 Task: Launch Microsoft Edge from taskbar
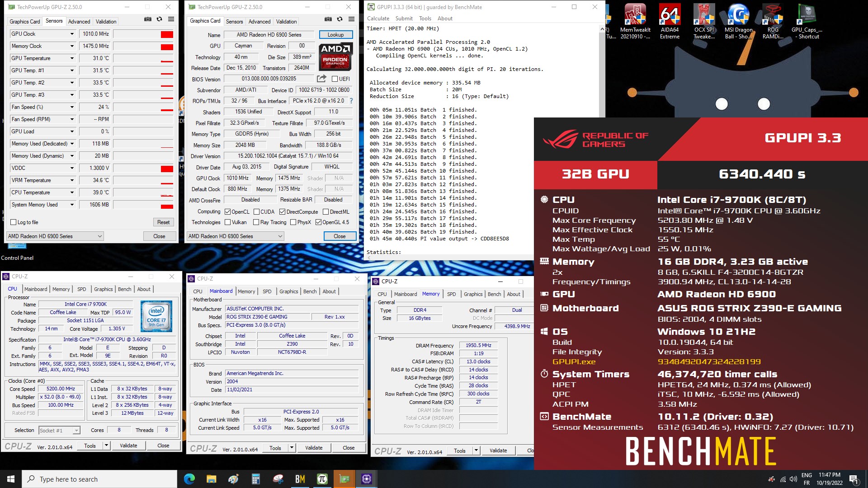189,479
